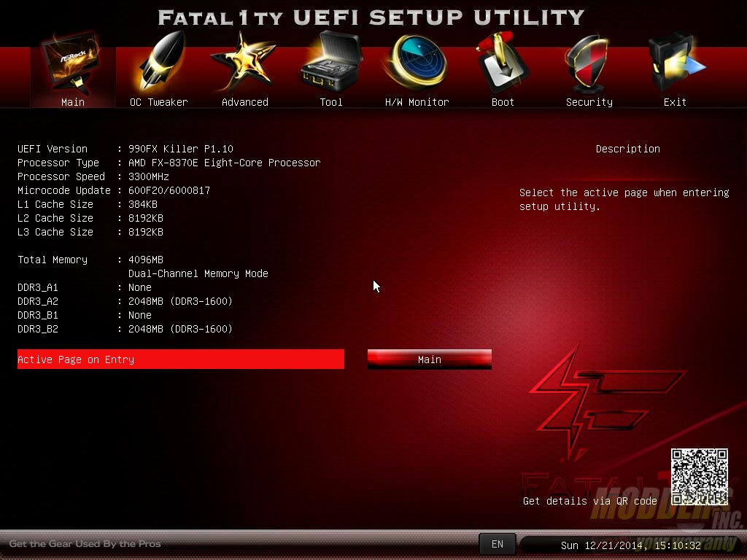Click the Security shield icon
Image resolution: width=747 pixels, height=560 pixels.
tap(588, 64)
